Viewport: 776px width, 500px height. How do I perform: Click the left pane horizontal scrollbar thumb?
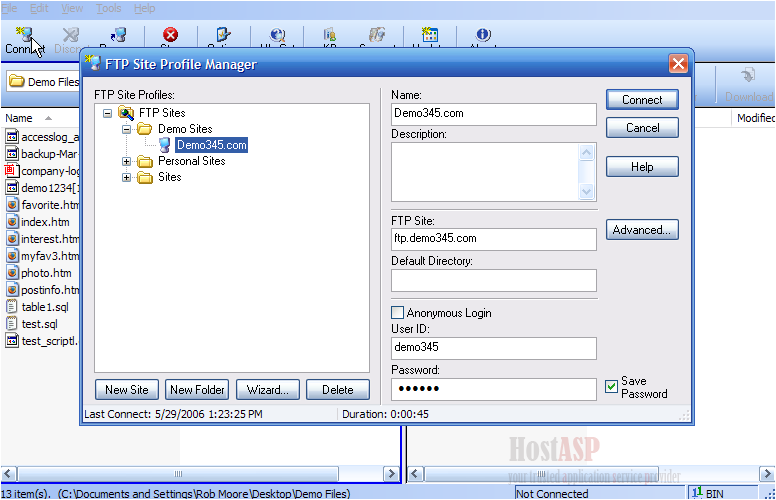click(178, 474)
